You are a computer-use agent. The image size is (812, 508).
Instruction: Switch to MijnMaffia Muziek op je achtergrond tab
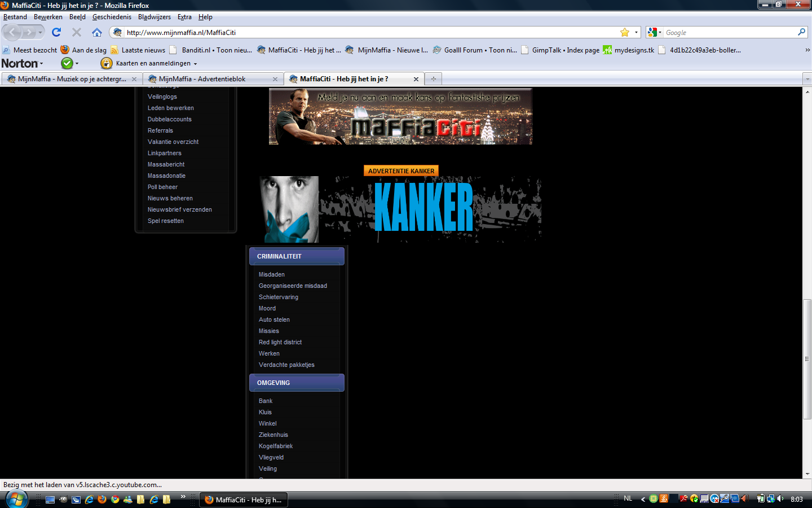pos(71,79)
